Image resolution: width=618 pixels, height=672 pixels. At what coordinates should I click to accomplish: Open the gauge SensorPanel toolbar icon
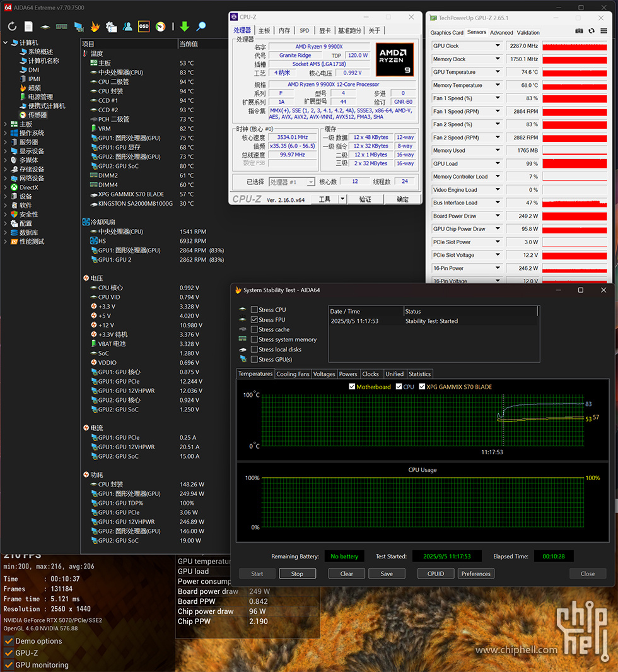point(161,27)
